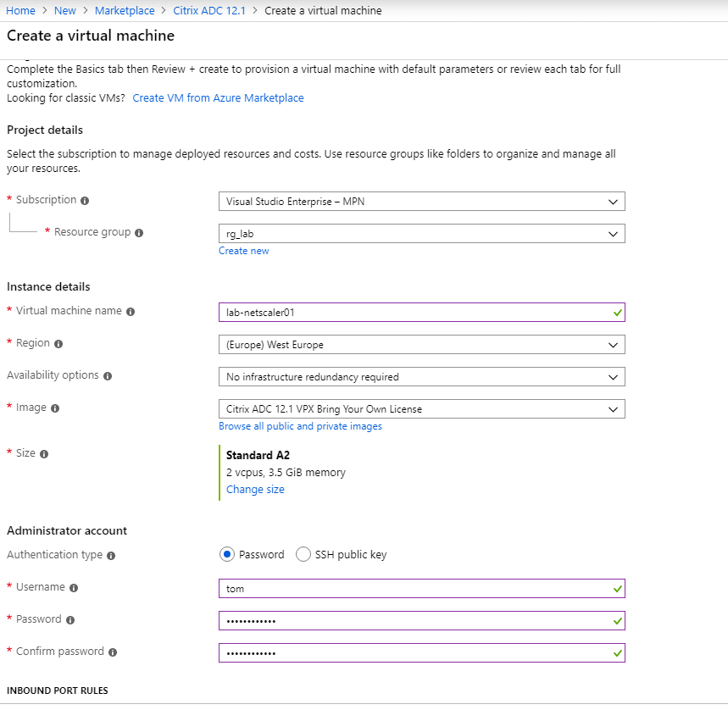
Task: Click the Confirm password input field
Action: (x=421, y=653)
